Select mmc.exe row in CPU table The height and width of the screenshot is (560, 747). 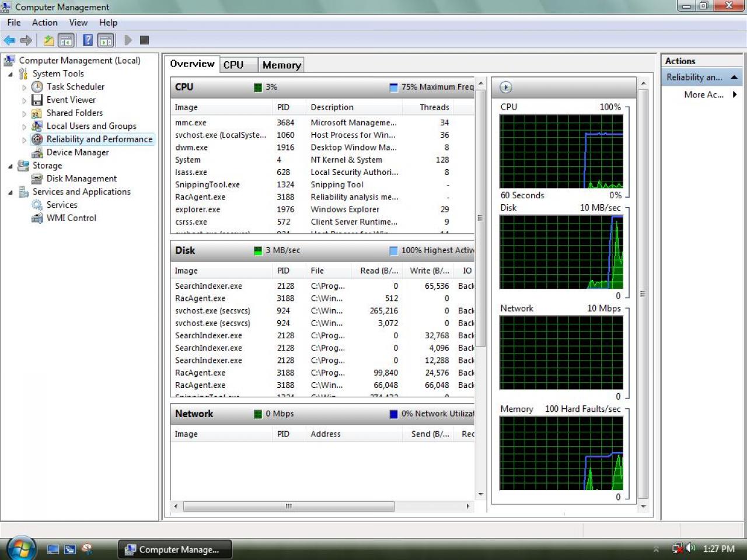coord(322,123)
